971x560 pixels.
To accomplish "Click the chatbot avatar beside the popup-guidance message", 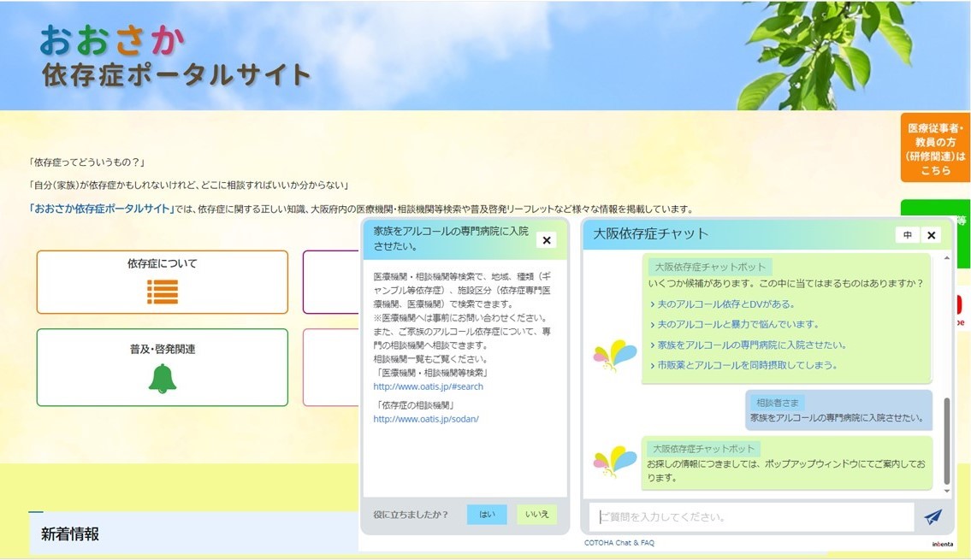I will (614, 462).
